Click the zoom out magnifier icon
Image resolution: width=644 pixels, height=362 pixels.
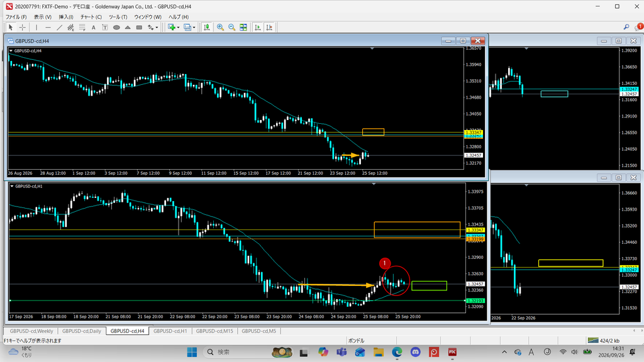(x=232, y=28)
